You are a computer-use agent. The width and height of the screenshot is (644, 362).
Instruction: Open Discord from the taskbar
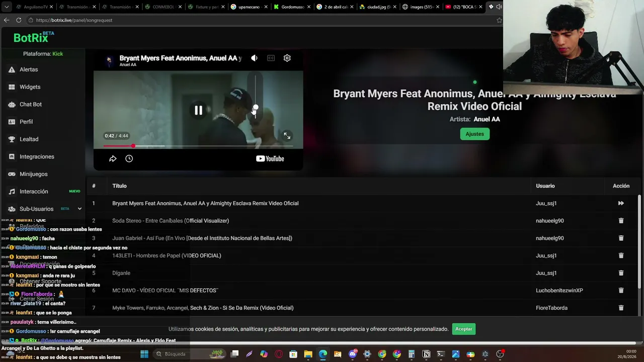pos(353,354)
